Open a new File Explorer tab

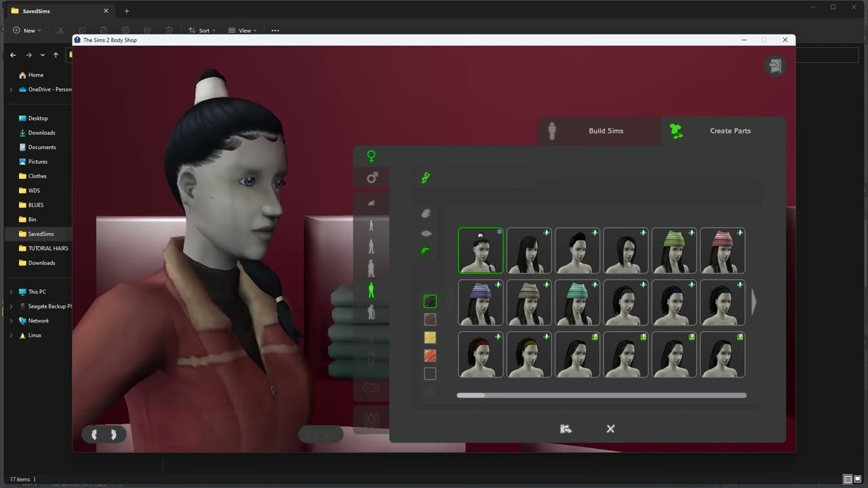(126, 11)
